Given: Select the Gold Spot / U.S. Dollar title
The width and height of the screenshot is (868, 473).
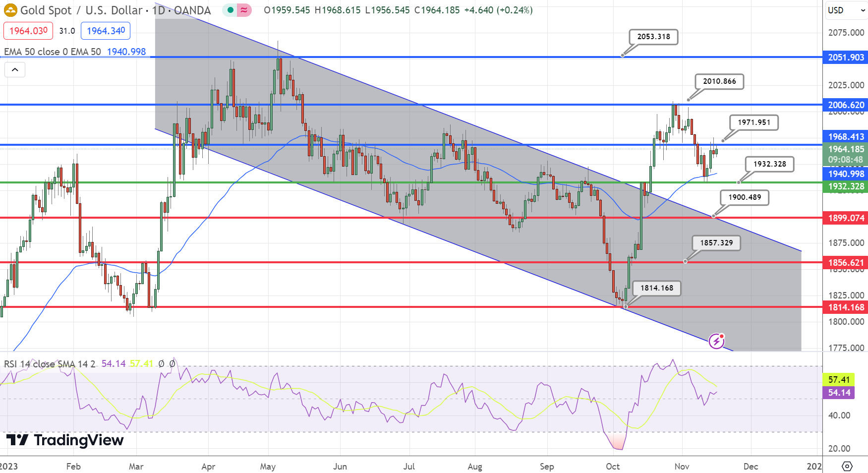Looking at the screenshot, I should [81, 10].
